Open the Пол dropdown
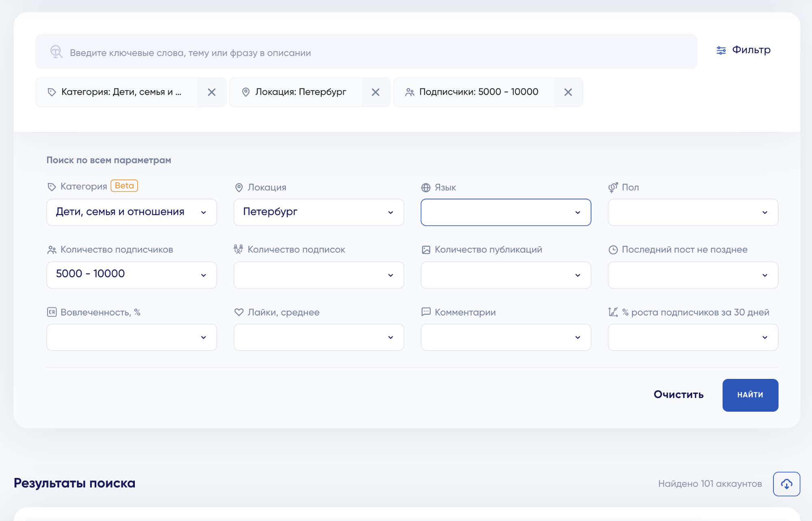This screenshot has width=812, height=521. coord(693,212)
